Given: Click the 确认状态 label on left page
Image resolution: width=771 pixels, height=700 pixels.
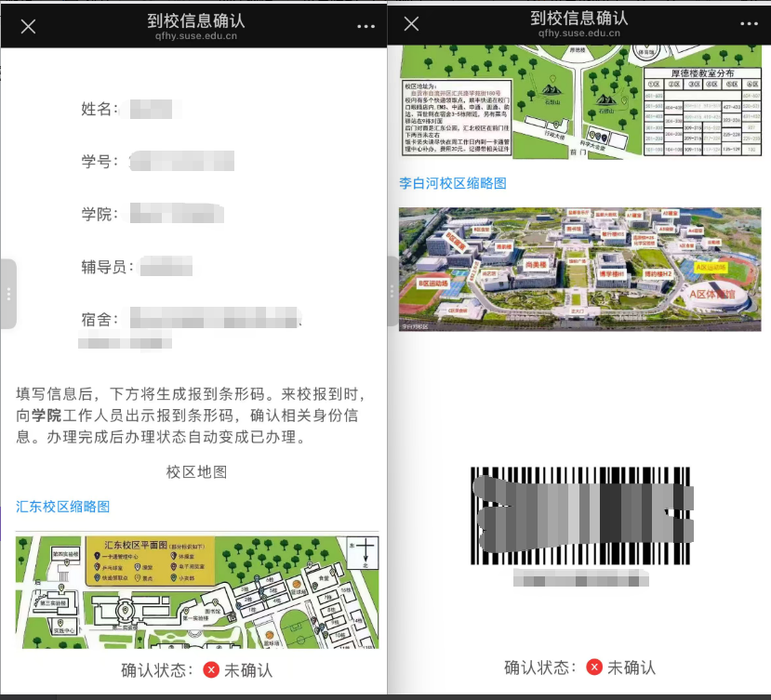Looking at the screenshot, I should coord(157,670).
